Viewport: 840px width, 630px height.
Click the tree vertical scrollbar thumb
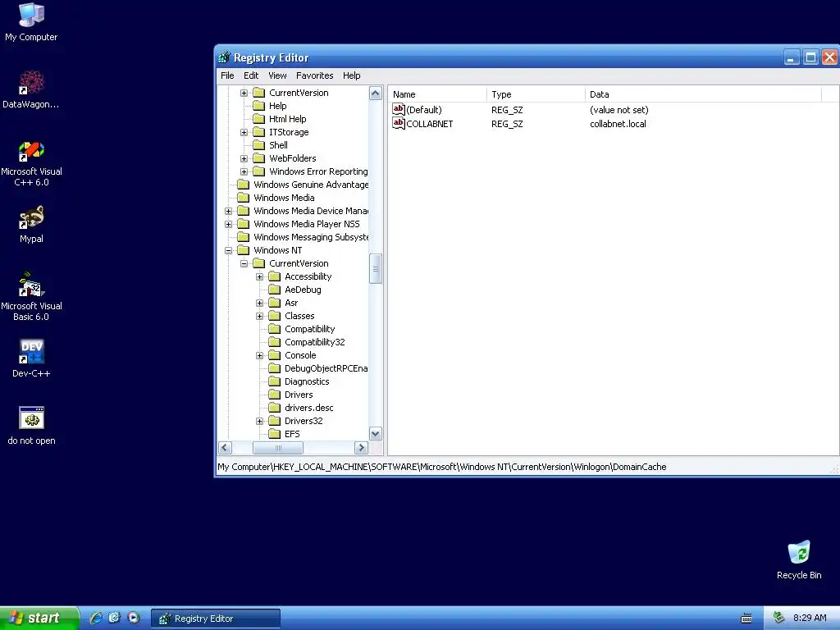(376, 268)
